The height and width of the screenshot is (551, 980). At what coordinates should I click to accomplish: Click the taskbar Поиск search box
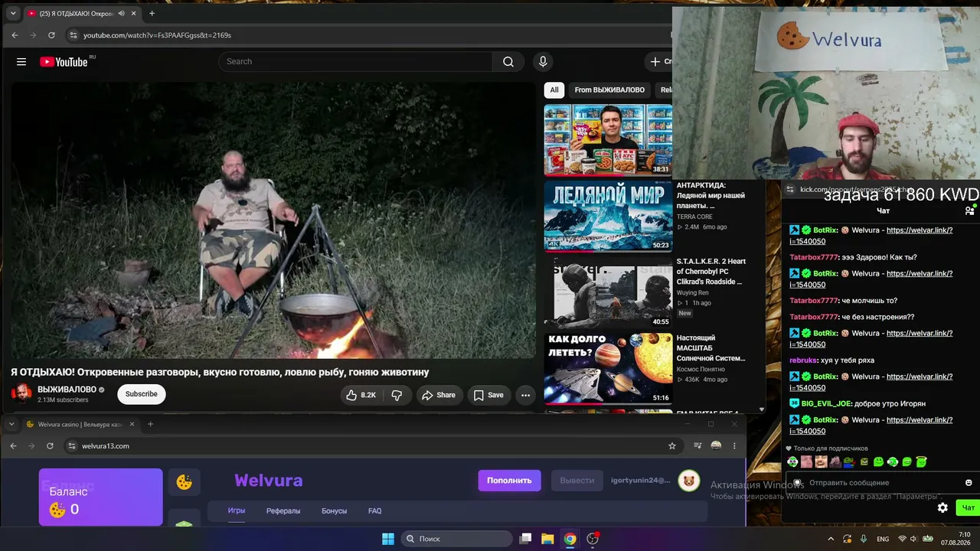(x=457, y=539)
